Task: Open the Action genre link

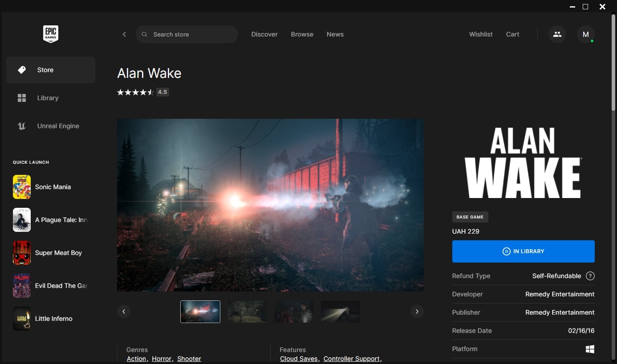Action: click(x=136, y=359)
